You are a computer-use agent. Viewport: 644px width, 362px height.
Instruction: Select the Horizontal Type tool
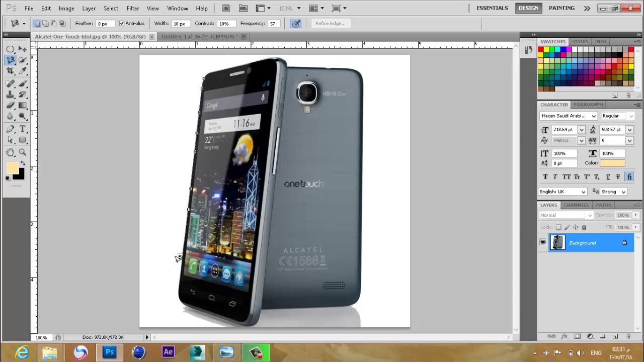point(23,129)
